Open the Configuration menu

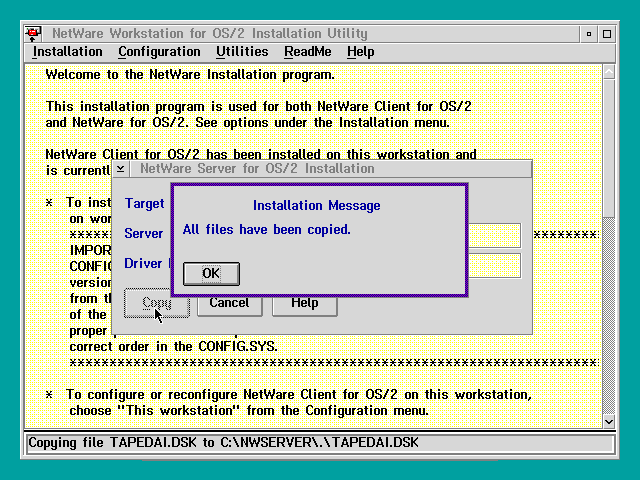[159, 52]
